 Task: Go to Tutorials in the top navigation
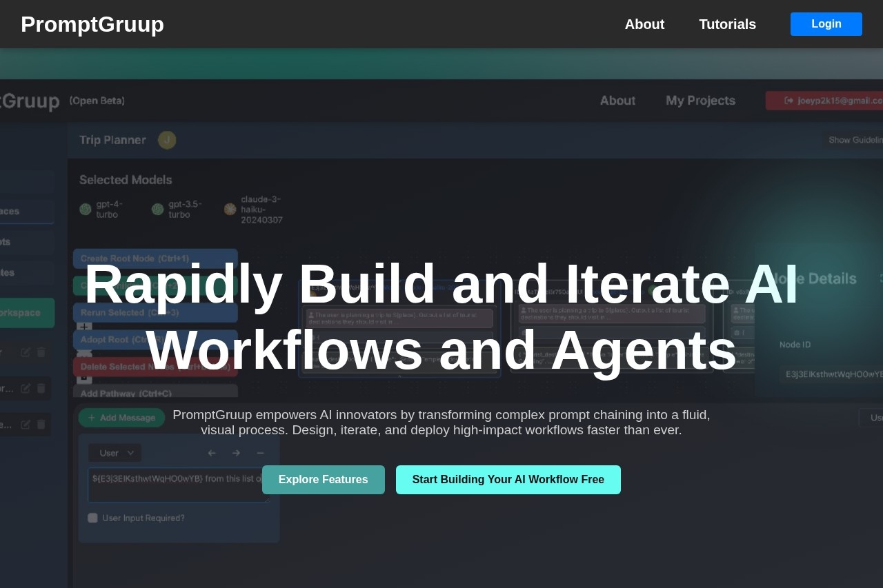[727, 24]
